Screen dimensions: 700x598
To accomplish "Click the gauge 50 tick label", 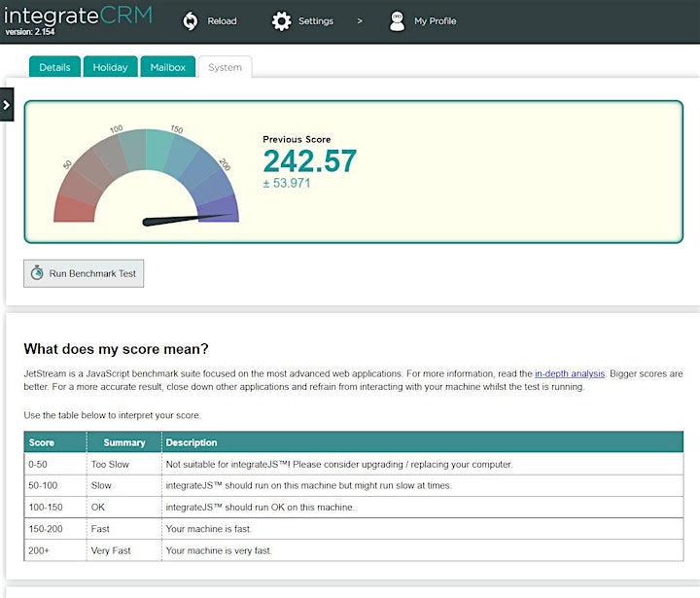I will click(x=67, y=164).
